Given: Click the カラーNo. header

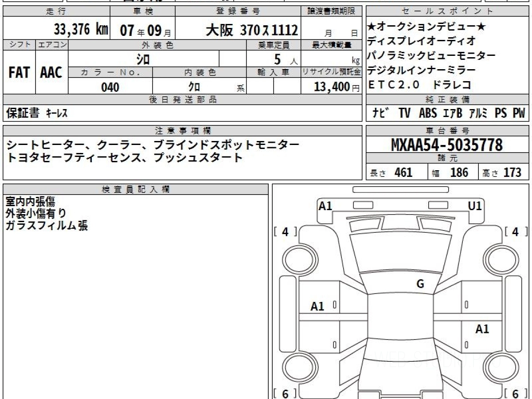Looking at the screenshot, I should [x=110, y=73].
